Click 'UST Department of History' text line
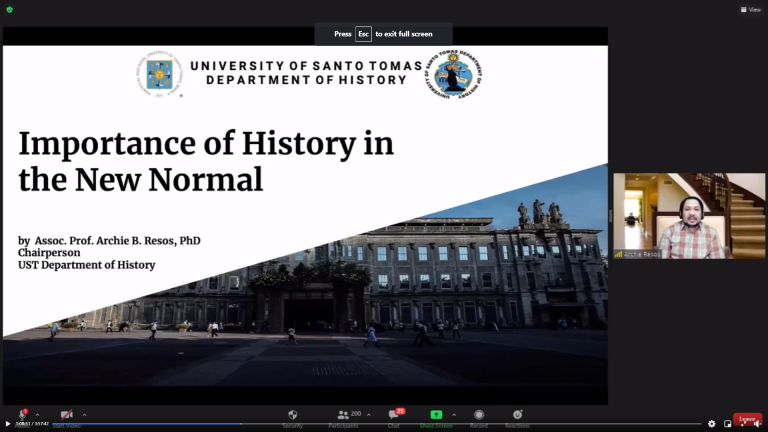Screen dimensions: 768x432 [87, 265]
